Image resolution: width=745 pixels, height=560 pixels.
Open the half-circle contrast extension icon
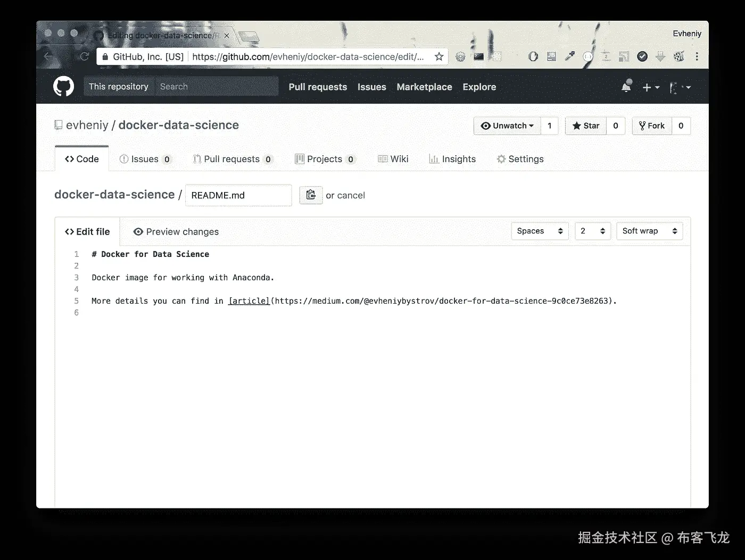click(533, 56)
